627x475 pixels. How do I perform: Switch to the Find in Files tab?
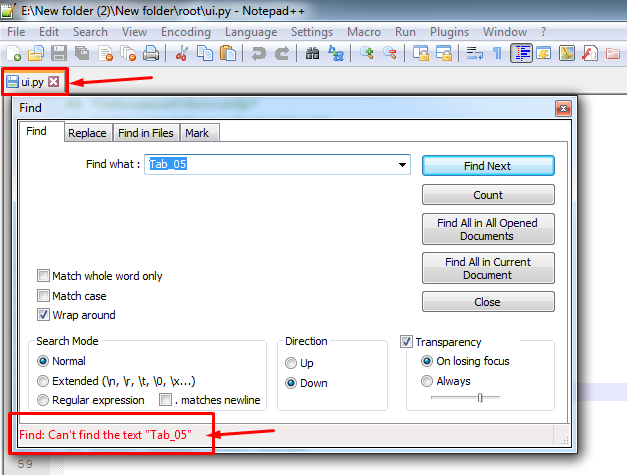(146, 133)
